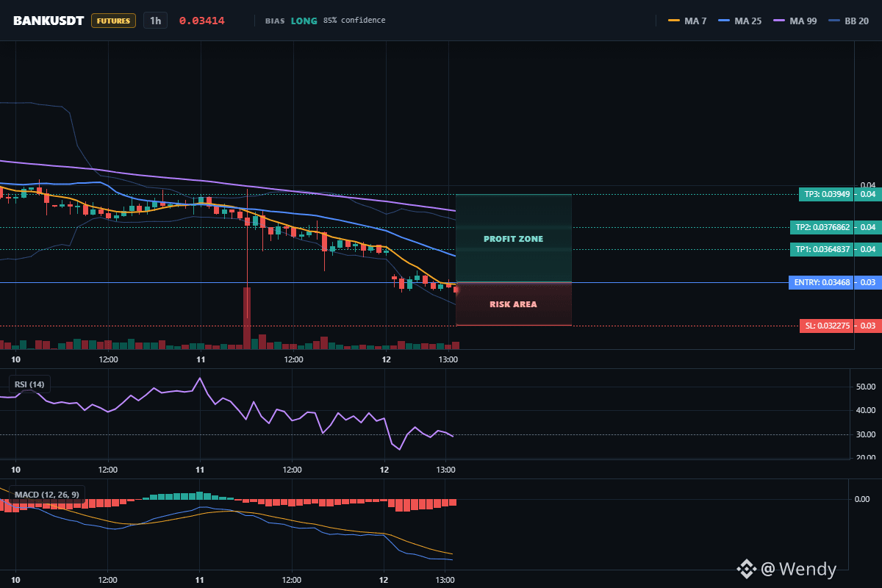This screenshot has height=588, width=882.
Task: Click the 85% confidence text
Action: (354, 21)
